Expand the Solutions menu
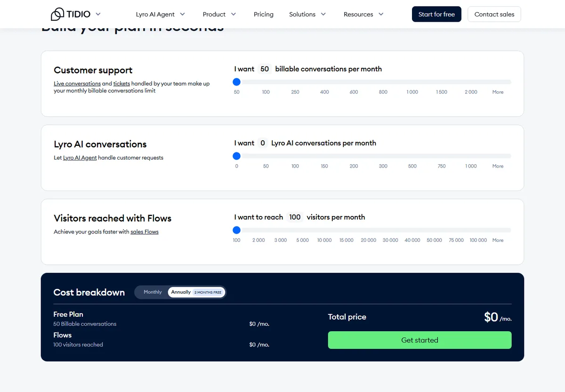The image size is (565, 392). pos(307,14)
